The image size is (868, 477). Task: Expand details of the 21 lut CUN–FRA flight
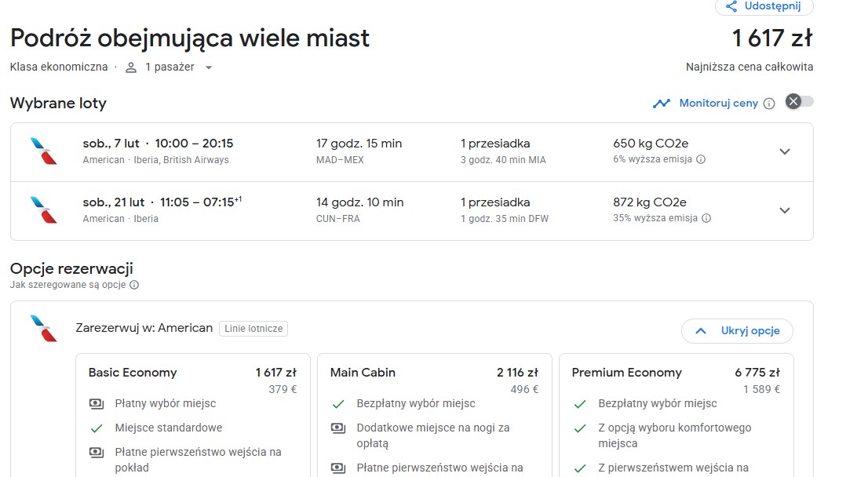[x=784, y=210]
